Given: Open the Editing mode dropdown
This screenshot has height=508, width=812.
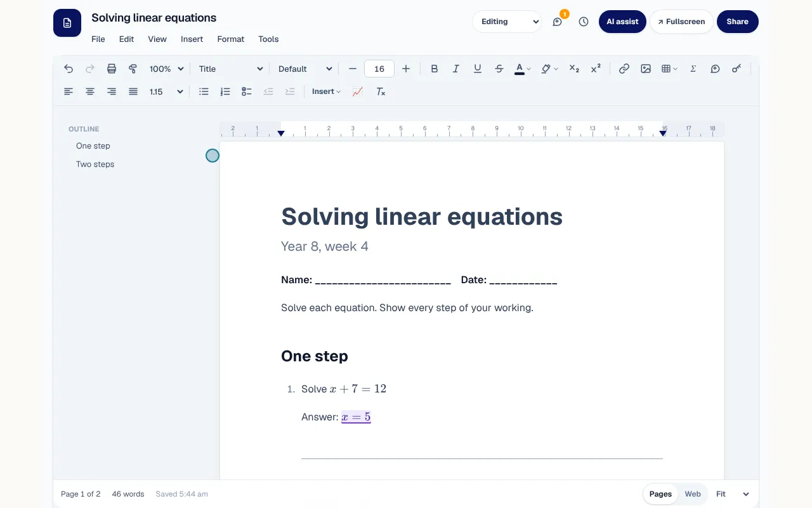Looking at the screenshot, I should click(507, 22).
